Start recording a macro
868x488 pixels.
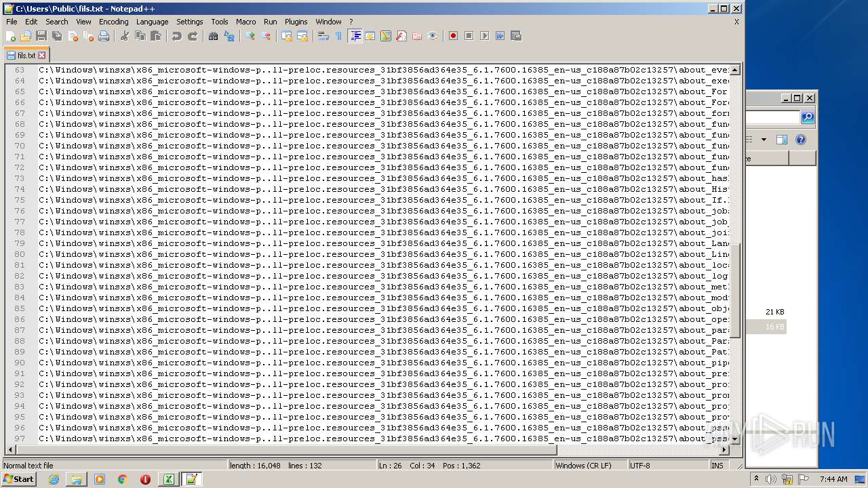454,36
